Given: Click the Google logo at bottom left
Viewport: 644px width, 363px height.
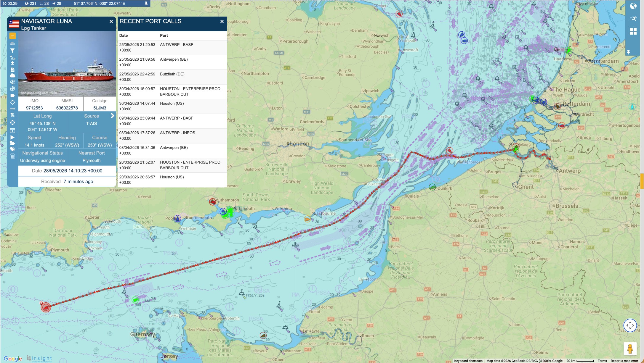Looking at the screenshot, I should (13, 359).
